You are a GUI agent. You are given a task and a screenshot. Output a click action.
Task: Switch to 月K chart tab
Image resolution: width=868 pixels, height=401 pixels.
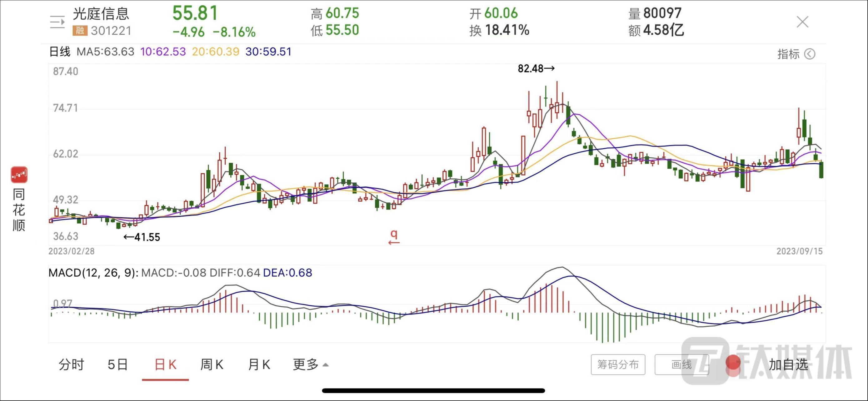(x=259, y=365)
